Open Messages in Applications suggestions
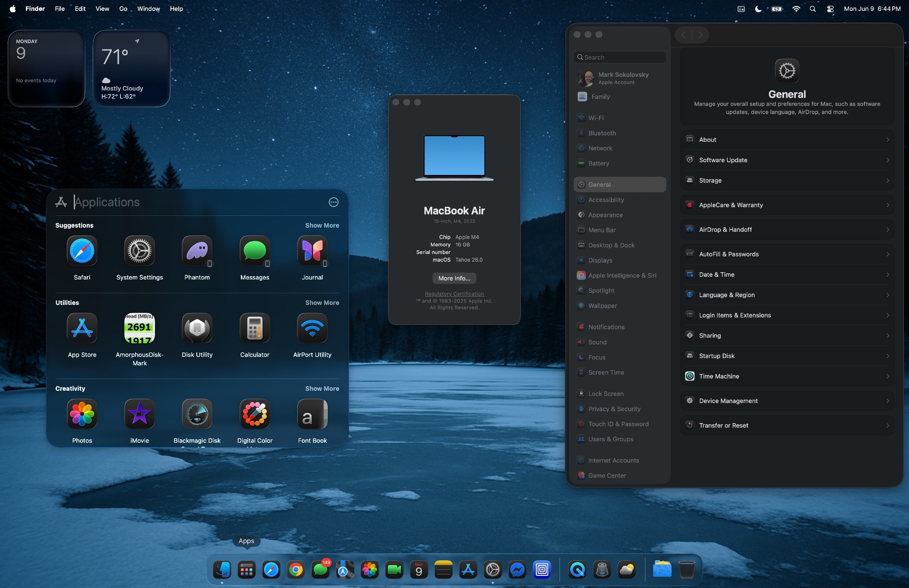The height and width of the screenshot is (588, 909). (x=255, y=251)
